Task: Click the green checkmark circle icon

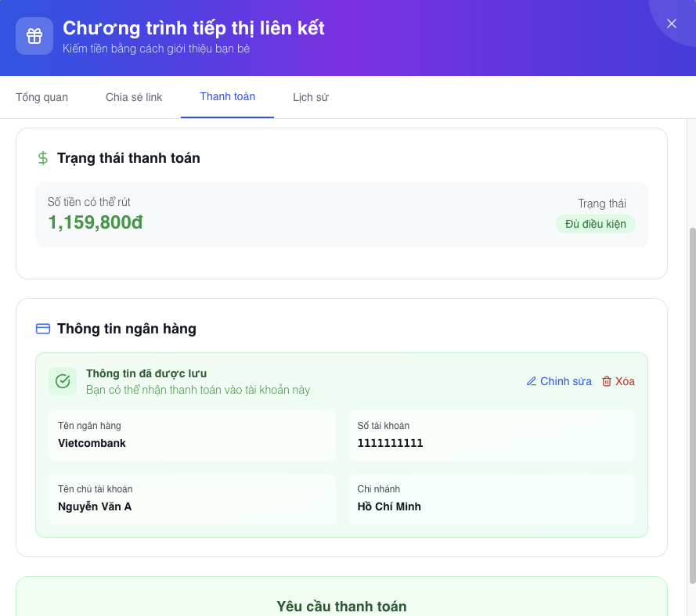Action: tap(63, 381)
